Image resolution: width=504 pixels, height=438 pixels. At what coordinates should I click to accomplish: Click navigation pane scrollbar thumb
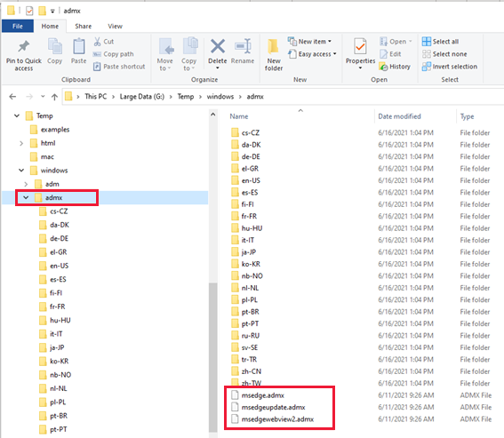pyautogui.click(x=212, y=357)
